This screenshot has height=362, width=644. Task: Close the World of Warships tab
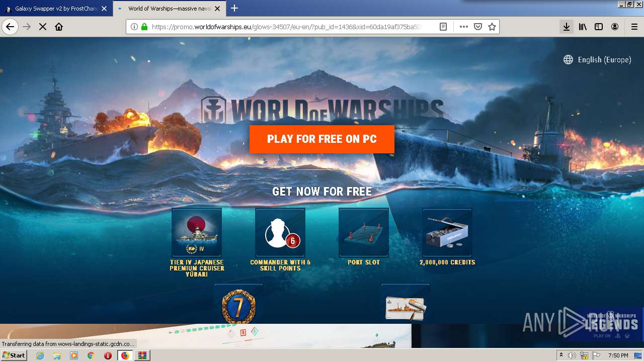coord(218,9)
